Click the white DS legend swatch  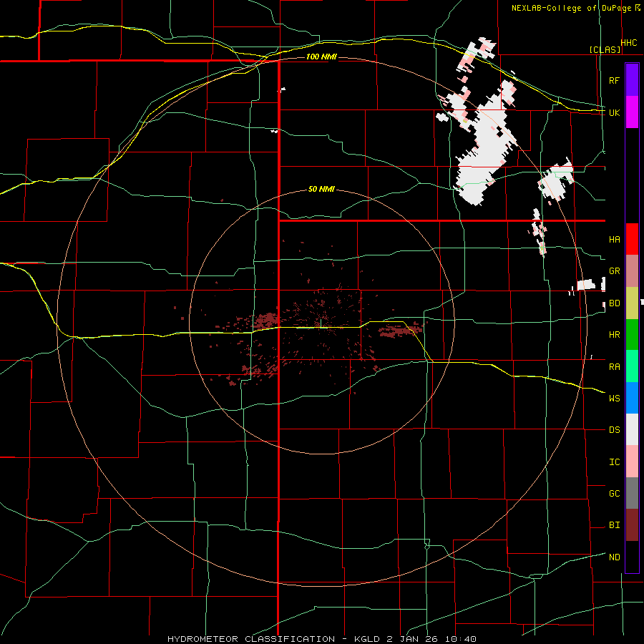(x=632, y=429)
